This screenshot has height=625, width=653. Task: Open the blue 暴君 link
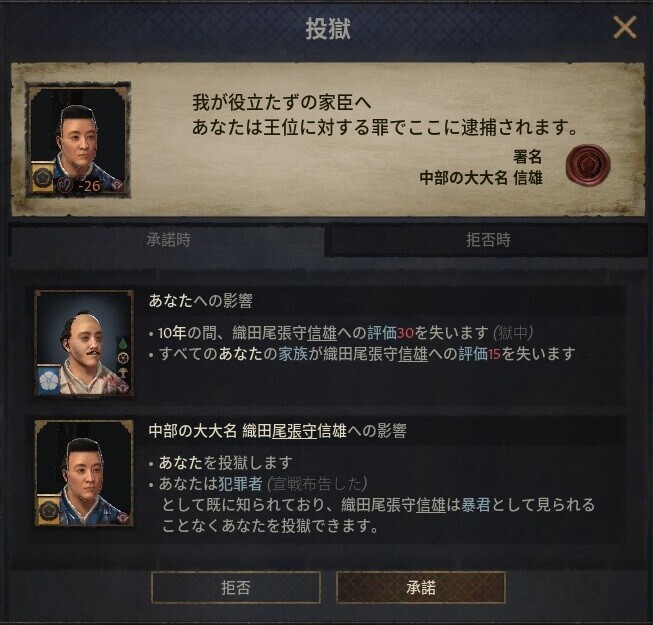point(475,505)
